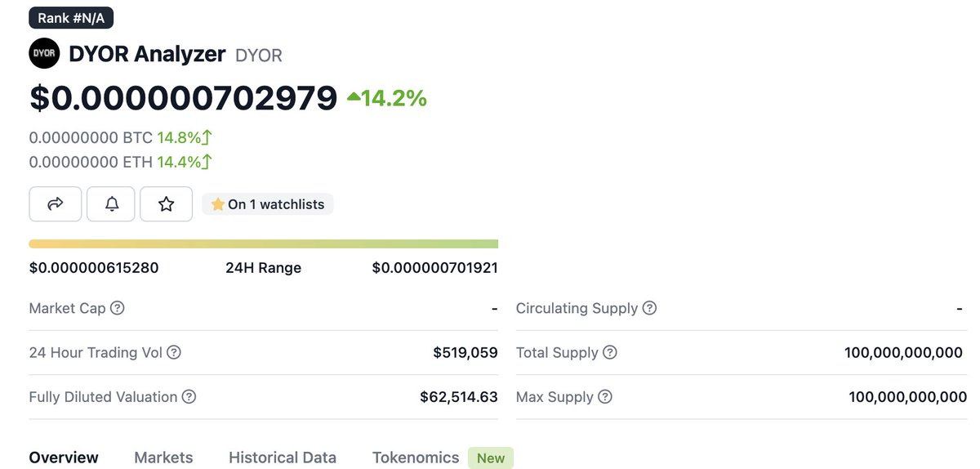980x469 pixels.
Task: Click the yellow star in watchlists badge
Action: [x=218, y=204]
